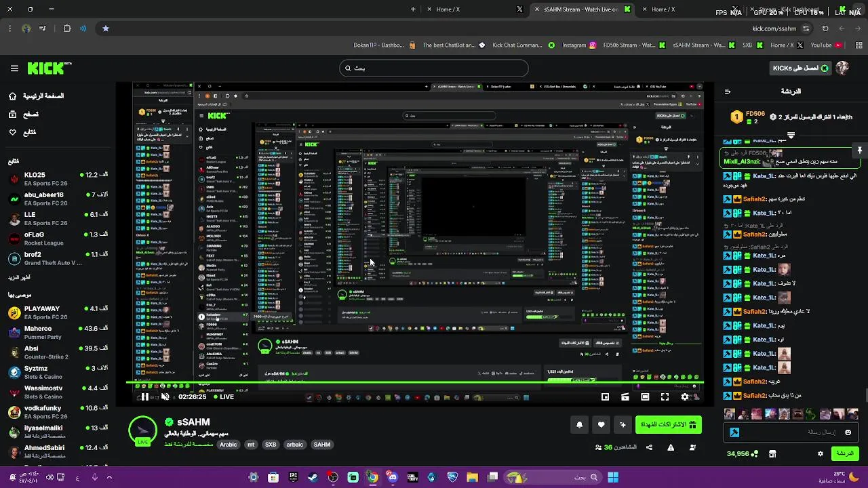The image size is (868, 488).
Task: Open Wassimostv channel in sidebar
Action: (x=58, y=392)
